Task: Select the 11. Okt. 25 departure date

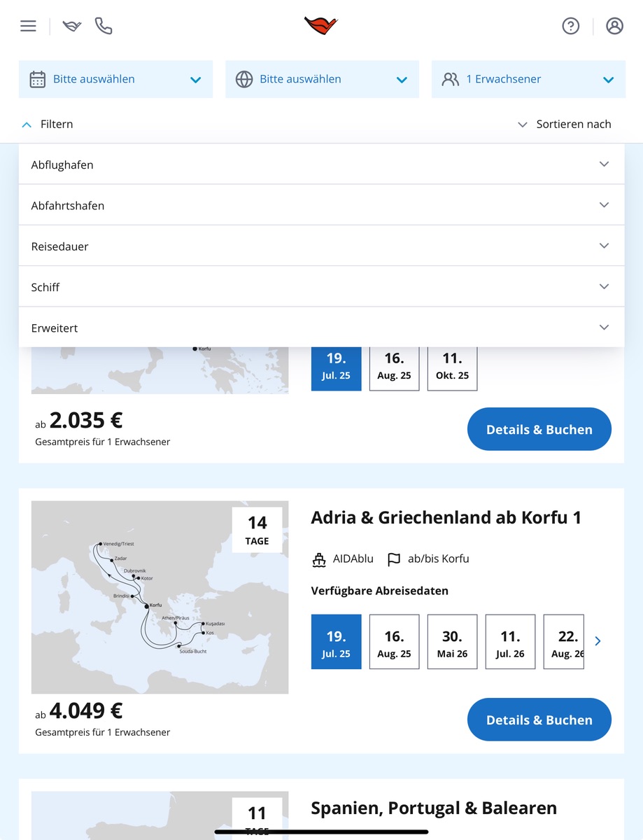Action: (452, 365)
